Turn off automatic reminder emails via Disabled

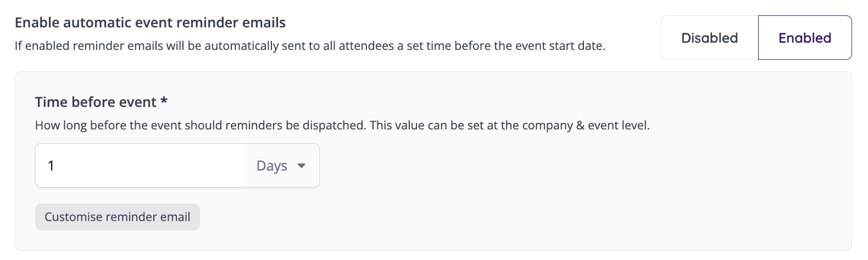click(709, 38)
